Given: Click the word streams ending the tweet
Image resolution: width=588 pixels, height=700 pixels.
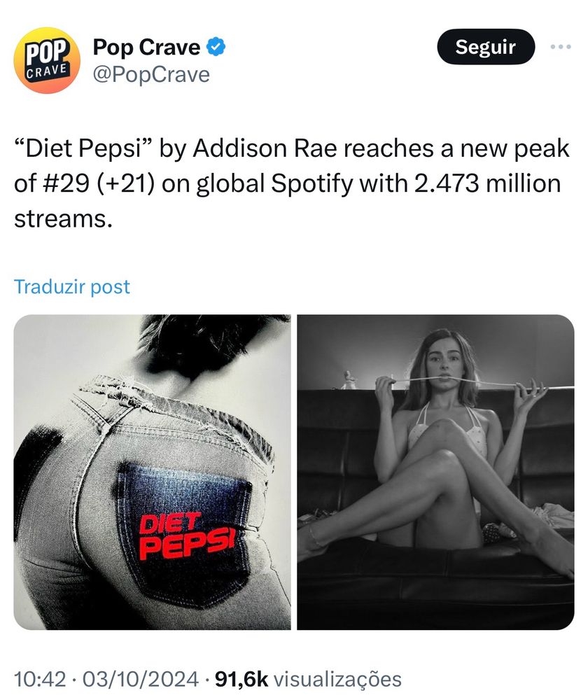Looking at the screenshot, I should point(63,219).
